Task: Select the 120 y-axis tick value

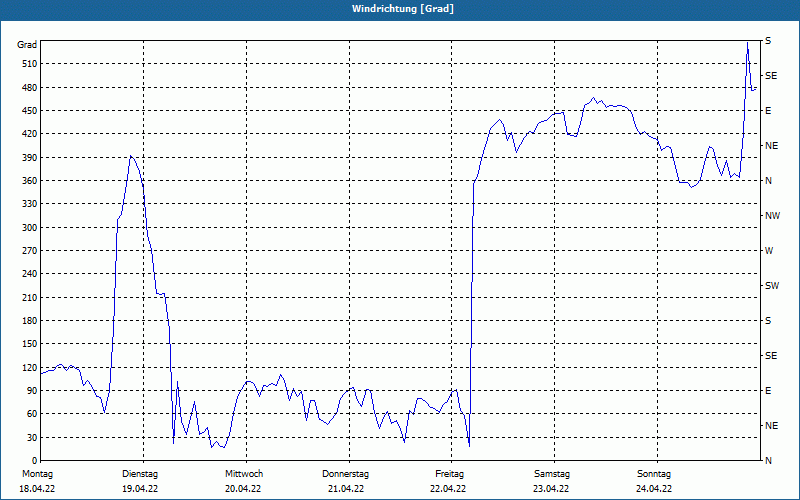Action: click(30, 367)
